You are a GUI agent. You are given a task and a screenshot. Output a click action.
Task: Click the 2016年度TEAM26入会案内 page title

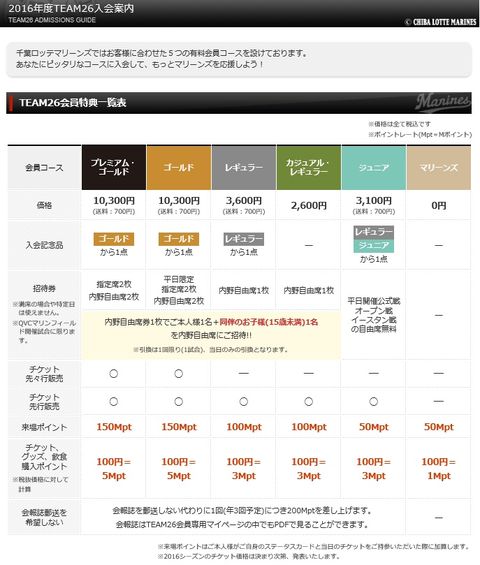coord(71,8)
